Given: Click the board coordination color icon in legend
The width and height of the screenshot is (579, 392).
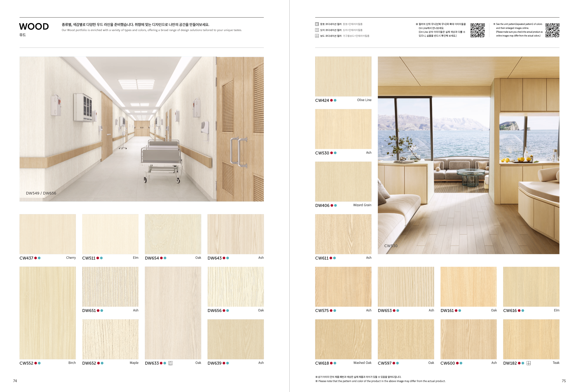Looking at the screenshot, I should point(317,36).
